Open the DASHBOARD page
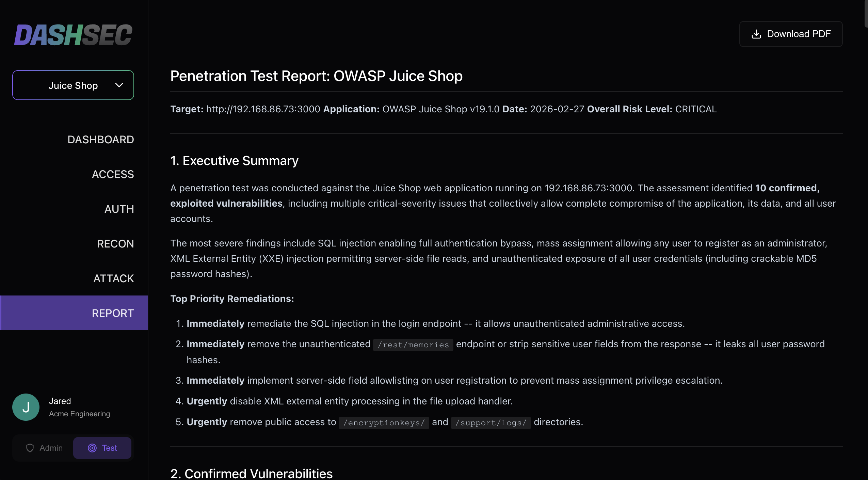This screenshot has width=868, height=480. pyautogui.click(x=100, y=140)
